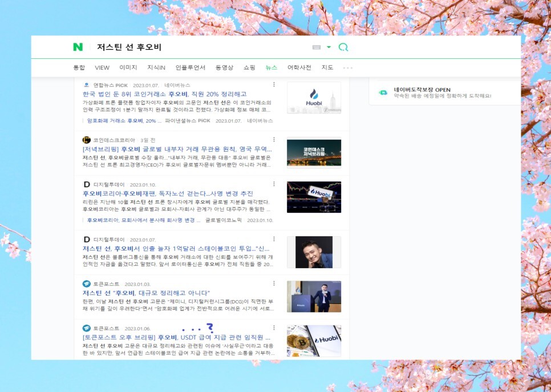Switch to the 지식iN tab

[x=156, y=67]
